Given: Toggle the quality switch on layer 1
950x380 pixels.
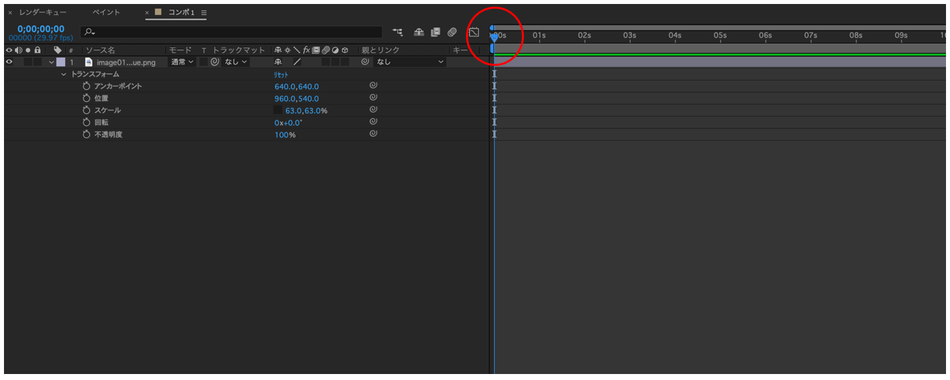Looking at the screenshot, I should tap(297, 62).
